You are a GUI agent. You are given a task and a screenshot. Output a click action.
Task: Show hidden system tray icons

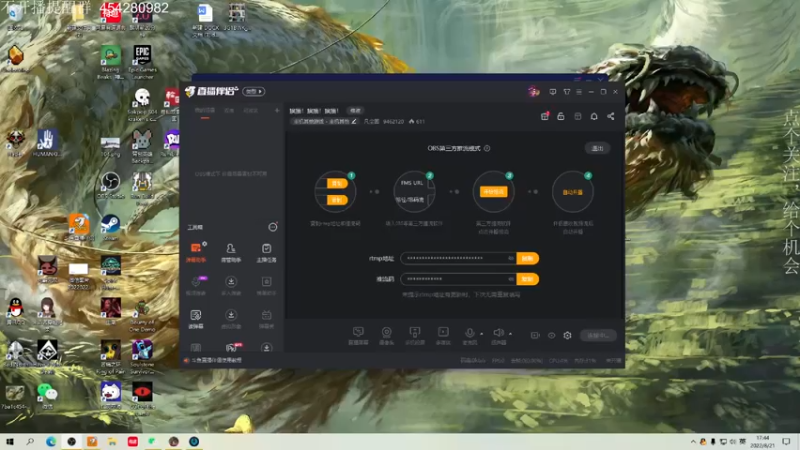coord(693,442)
